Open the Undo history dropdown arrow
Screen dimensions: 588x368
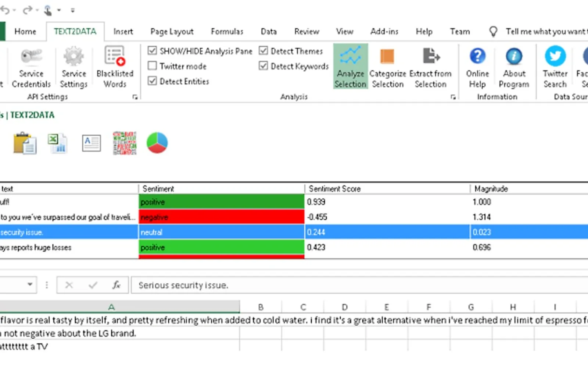tap(14, 10)
